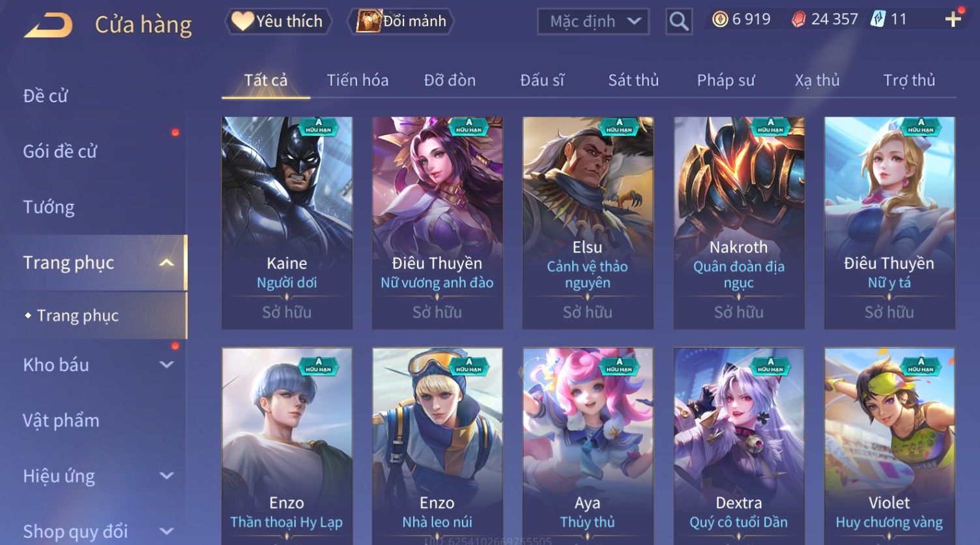Select Trang phục sub-item in sidebar
This screenshot has width=980, height=545.
(x=78, y=316)
